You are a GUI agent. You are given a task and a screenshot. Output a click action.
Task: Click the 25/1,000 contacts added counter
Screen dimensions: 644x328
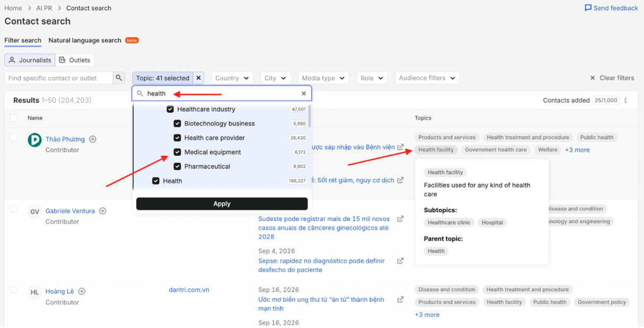(x=607, y=100)
